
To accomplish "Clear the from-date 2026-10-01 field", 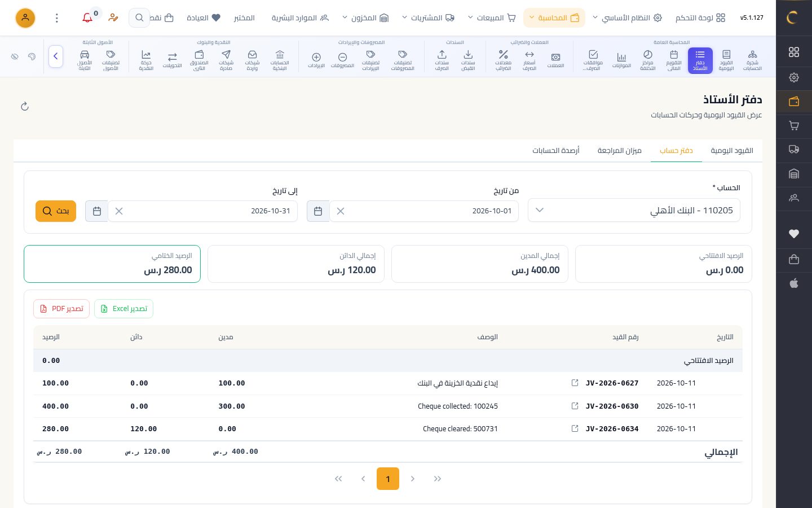I will pyautogui.click(x=341, y=211).
